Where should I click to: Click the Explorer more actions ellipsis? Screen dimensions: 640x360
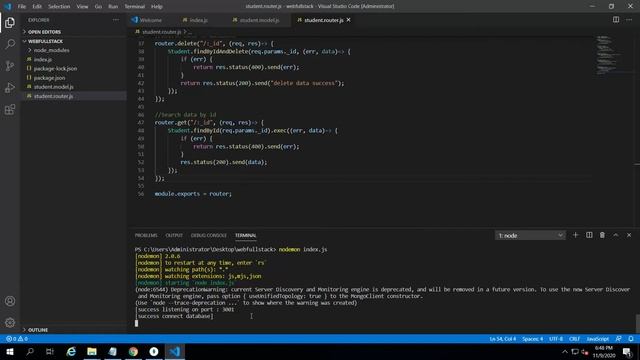(x=116, y=20)
